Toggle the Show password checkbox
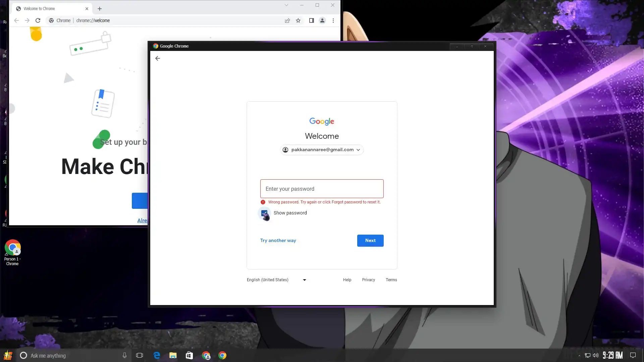 click(264, 213)
